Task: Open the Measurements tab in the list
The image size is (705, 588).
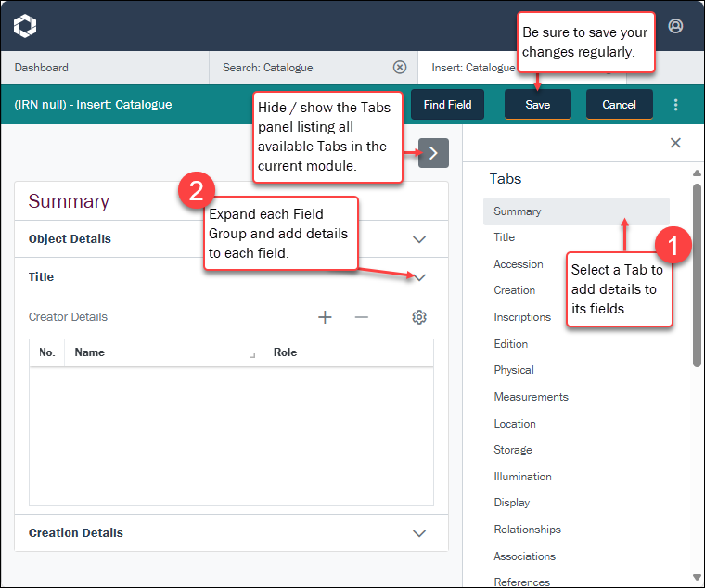Action: pyautogui.click(x=531, y=397)
